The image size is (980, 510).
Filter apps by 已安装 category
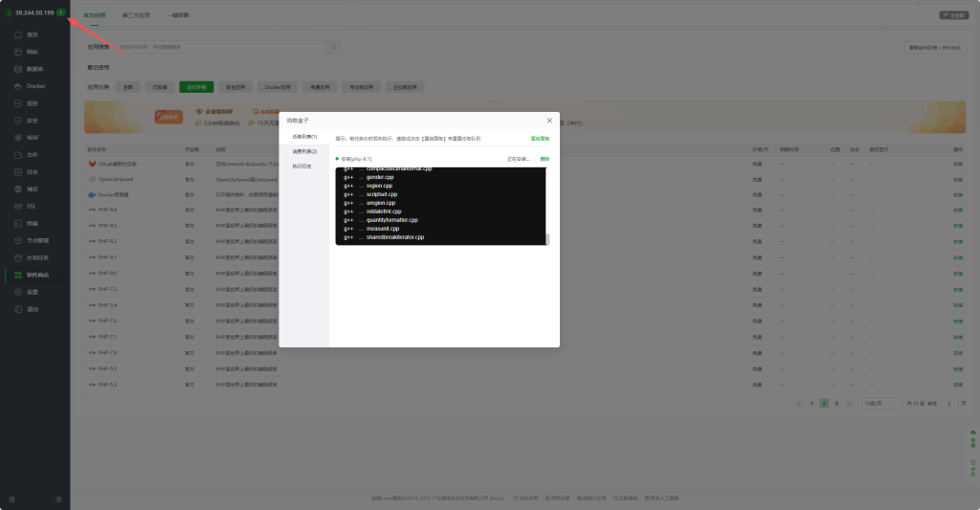pyautogui.click(x=160, y=87)
